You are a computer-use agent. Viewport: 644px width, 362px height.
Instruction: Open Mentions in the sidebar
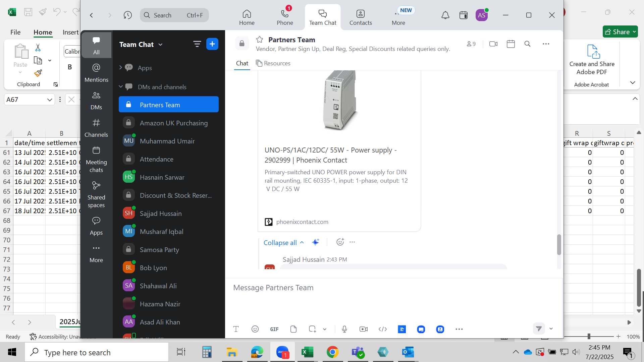point(96,73)
